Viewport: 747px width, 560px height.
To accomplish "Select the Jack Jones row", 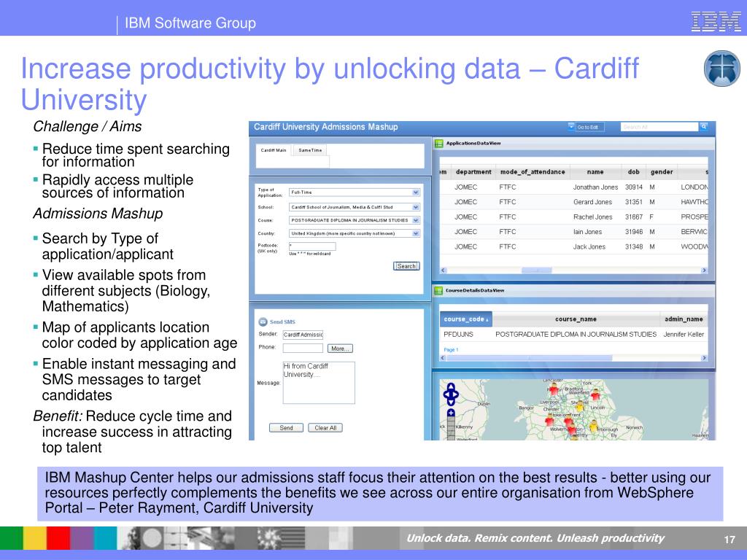I will [573, 246].
